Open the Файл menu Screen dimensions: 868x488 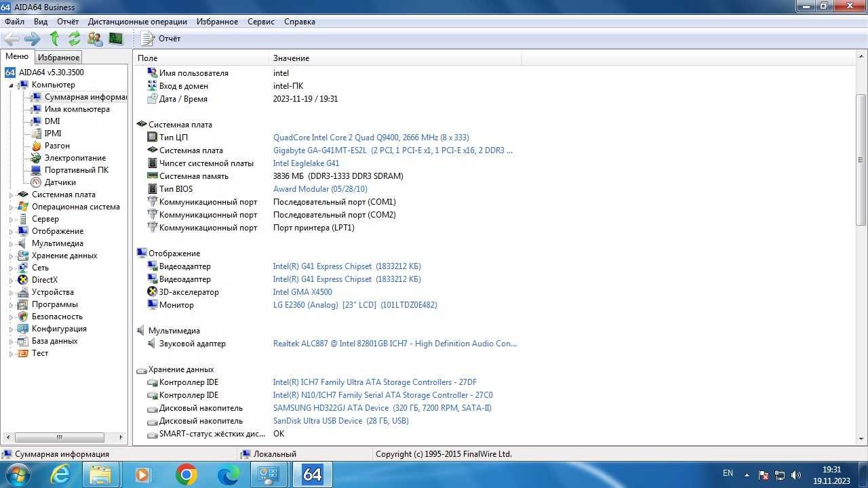(x=14, y=22)
